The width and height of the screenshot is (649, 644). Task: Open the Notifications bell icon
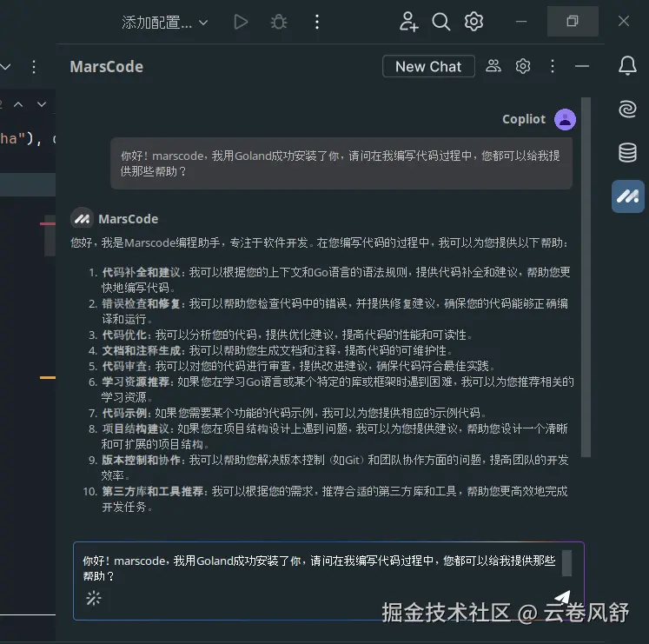point(627,65)
